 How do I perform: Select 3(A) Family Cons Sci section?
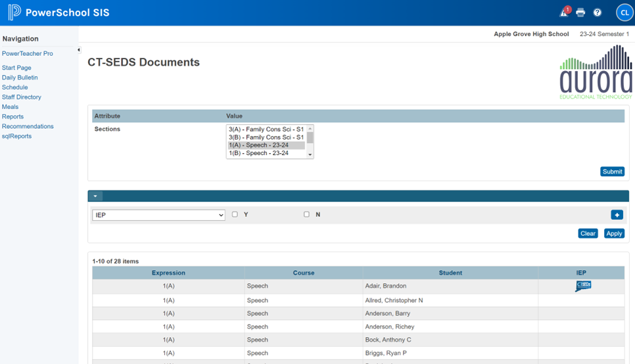pyautogui.click(x=266, y=129)
